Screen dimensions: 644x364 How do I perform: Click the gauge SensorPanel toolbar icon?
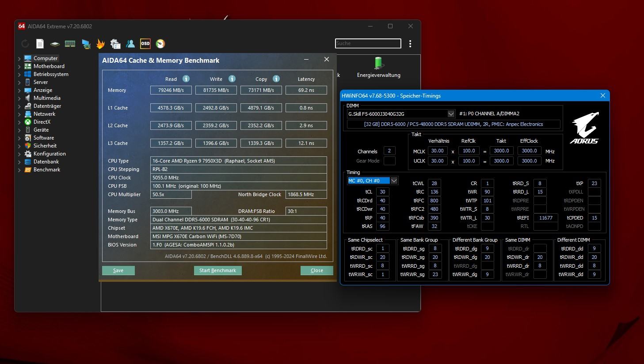(160, 44)
